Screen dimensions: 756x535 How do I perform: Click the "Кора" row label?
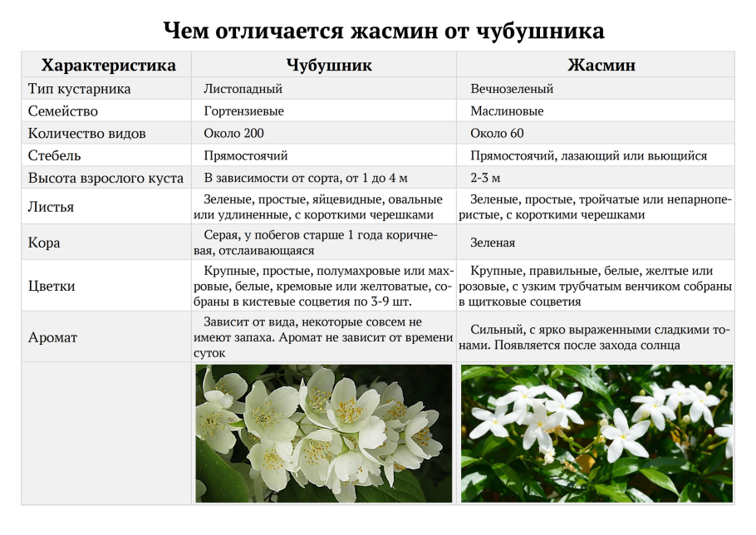pyautogui.click(x=44, y=243)
